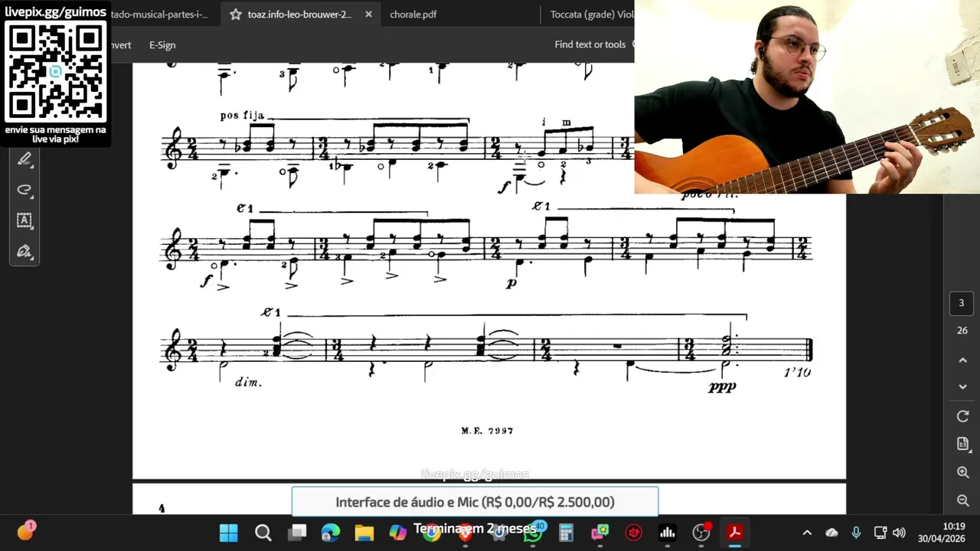This screenshot has height=551, width=980.
Task: Open the Calculator app on taskbar
Action: pyautogui.click(x=567, y=533)
